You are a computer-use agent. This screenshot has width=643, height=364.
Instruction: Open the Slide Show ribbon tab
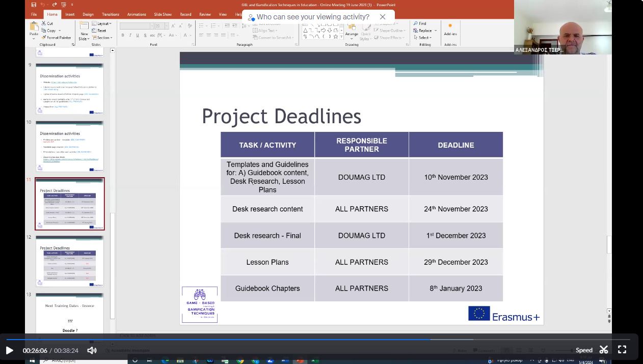point(163,15)
